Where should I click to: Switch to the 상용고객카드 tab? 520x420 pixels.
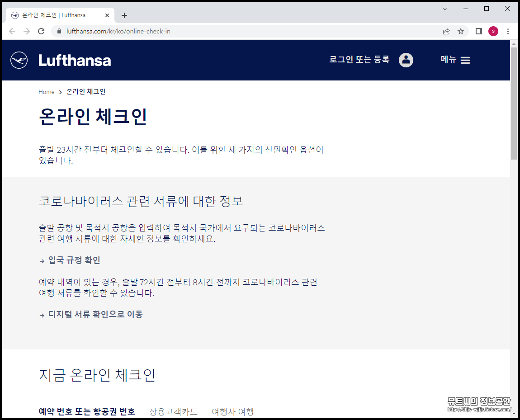[173, 411]
